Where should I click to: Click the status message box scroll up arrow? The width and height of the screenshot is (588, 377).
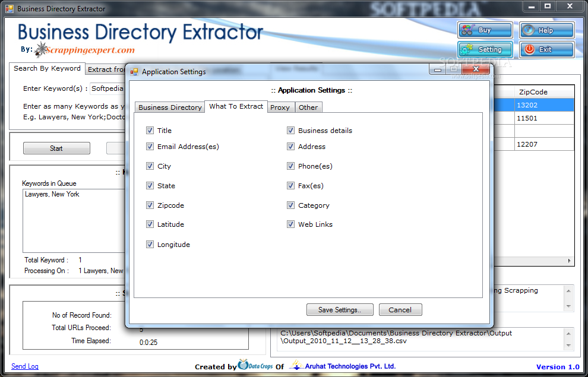pos(568,291)
